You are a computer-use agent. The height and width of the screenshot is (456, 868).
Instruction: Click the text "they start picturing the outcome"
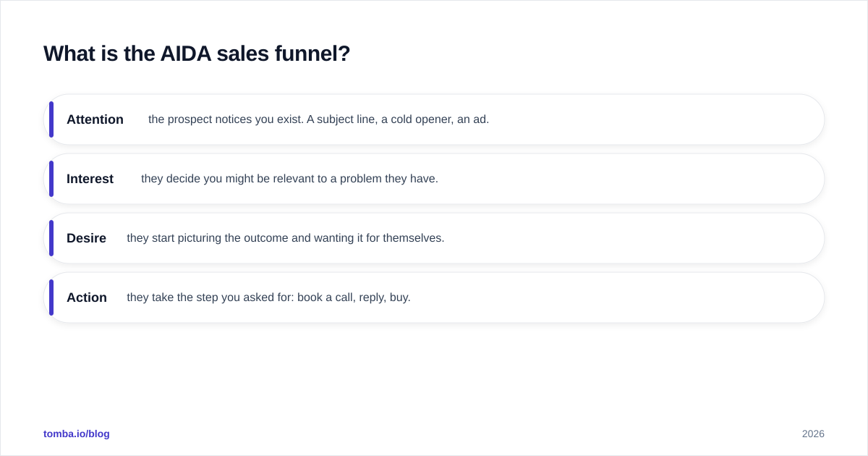(208, 238)
